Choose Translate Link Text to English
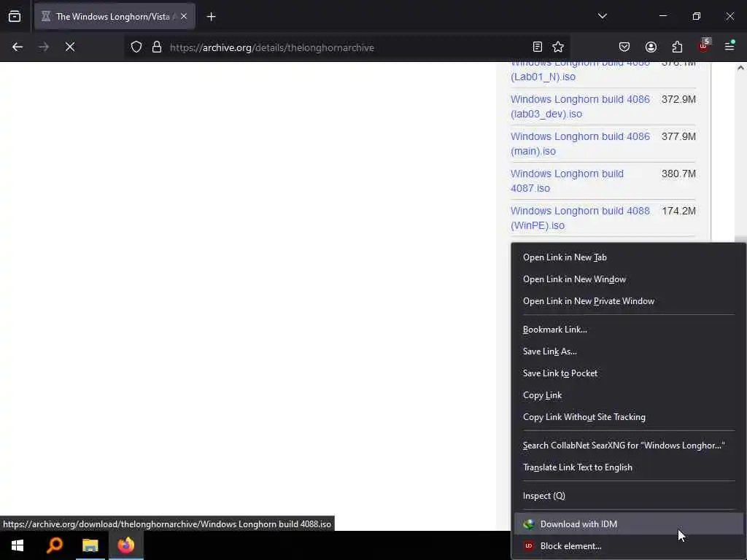This screenshot has width=747, height=560. point(629,467)
